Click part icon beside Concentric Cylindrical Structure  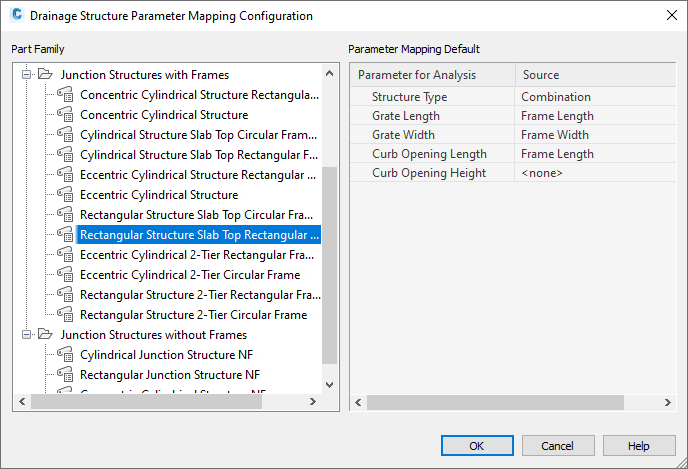click(65, 115)
